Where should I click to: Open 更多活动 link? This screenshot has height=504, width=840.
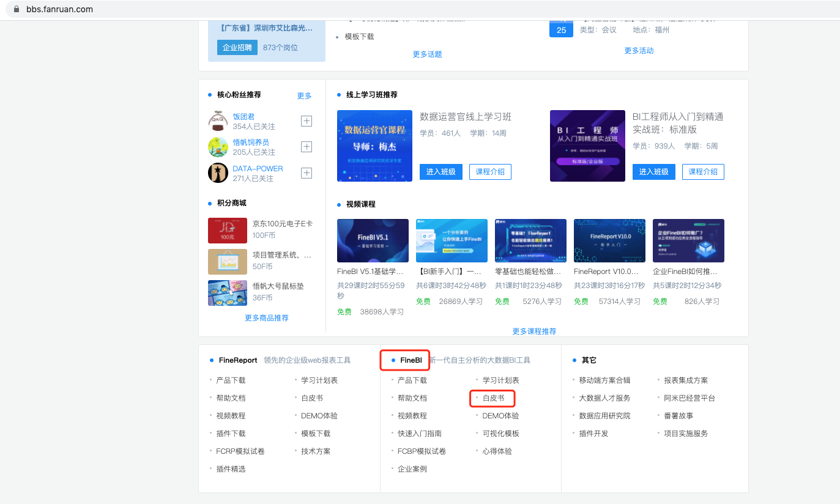click(x=639, y=51)
